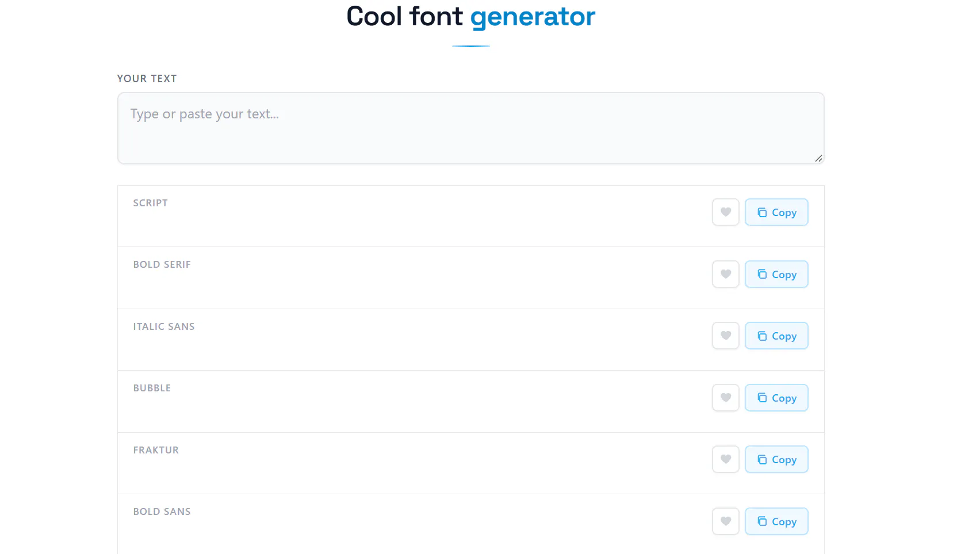Favorite the Italic Sans font style

click(725, 336)
